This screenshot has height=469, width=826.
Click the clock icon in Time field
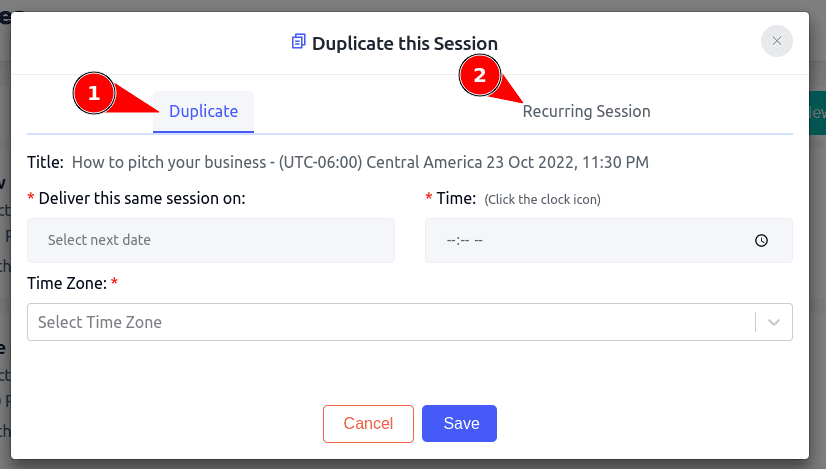[x=761, y=240]
